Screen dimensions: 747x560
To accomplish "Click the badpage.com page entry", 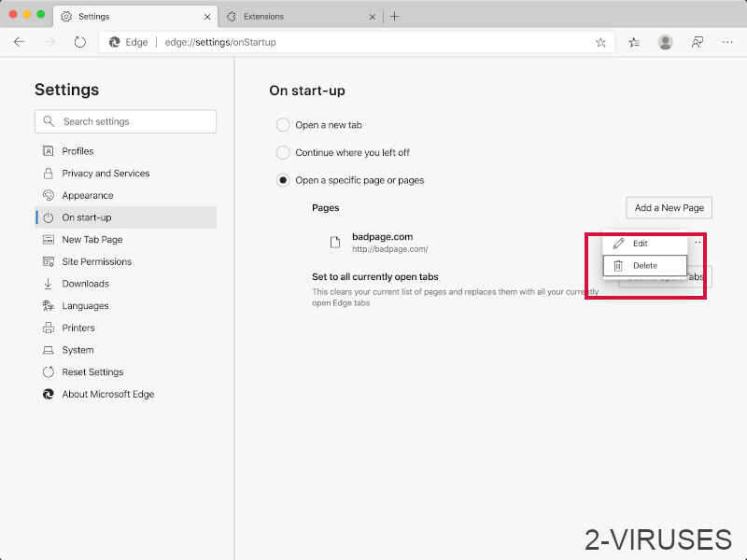I will click(382, 237).
